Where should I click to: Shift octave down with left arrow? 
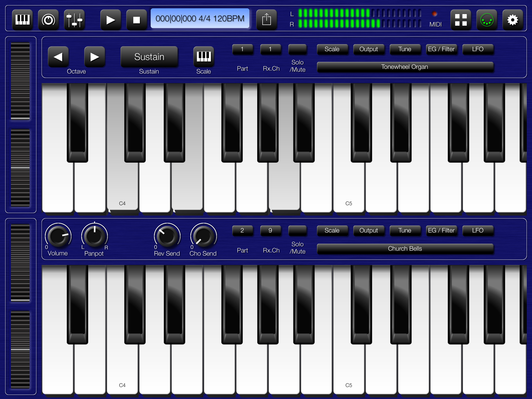(58, 57)
